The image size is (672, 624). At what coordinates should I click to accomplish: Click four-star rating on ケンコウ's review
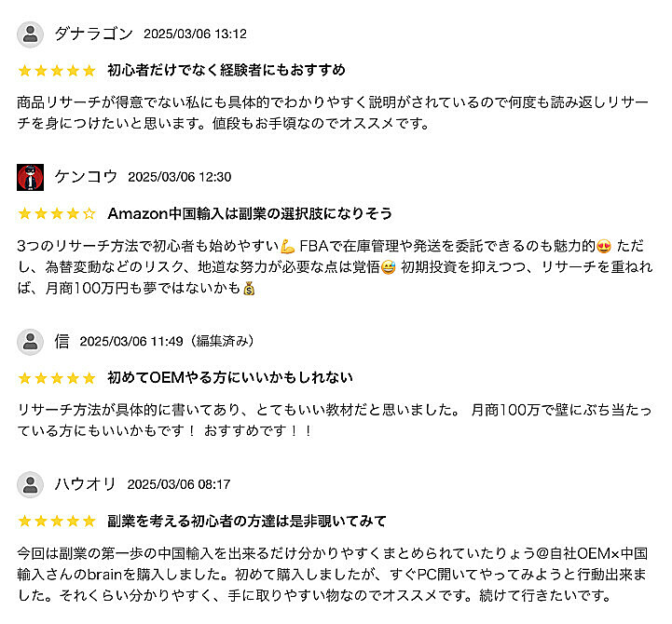(56, 213)
